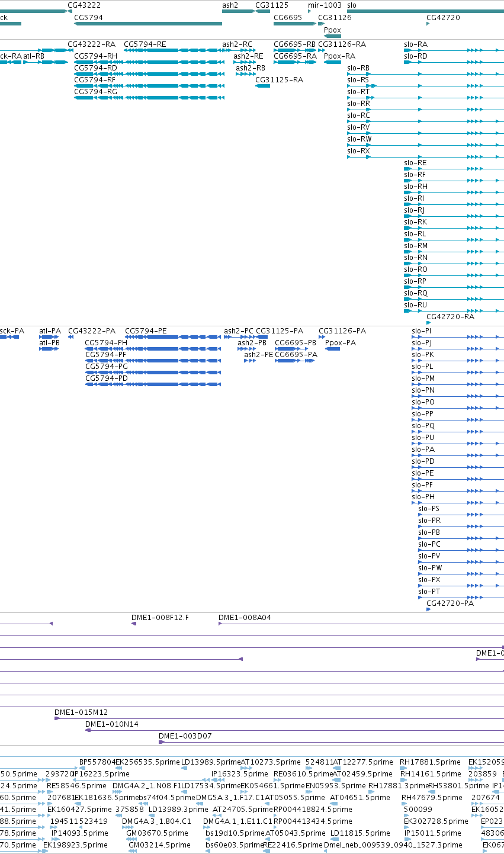Select the Ppox gene label
This screenshot has height=854, width=504.
[332, 30]
